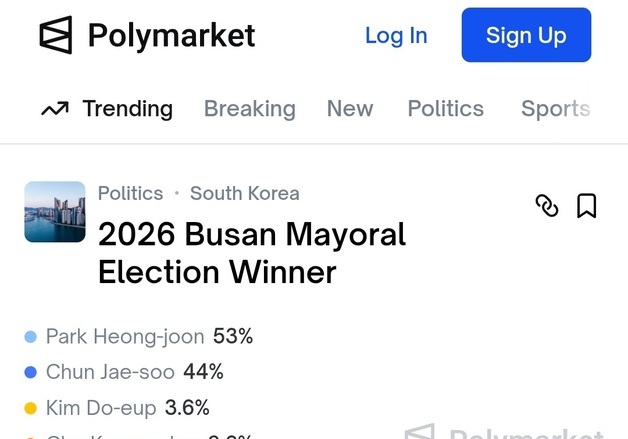Click the blue Chun Jae-soo legend dot
Image resolution: width=628 pixels, height=439 pixels.
31,372
